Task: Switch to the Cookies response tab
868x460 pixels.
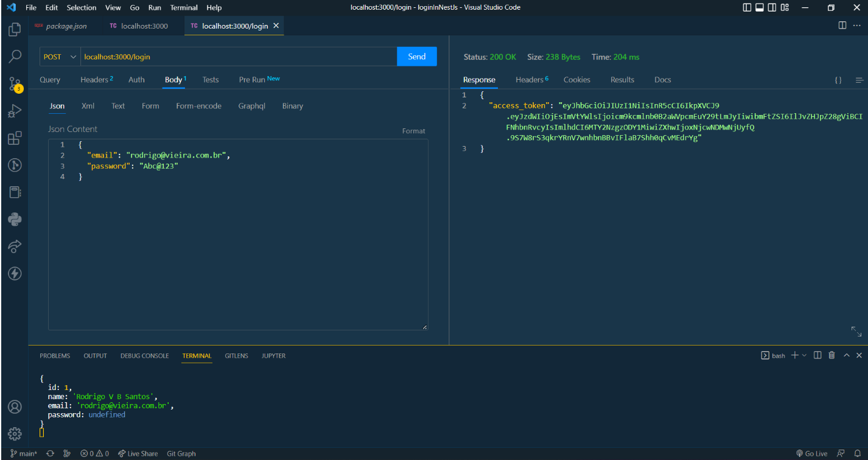Action: click(x=576, y=80)
